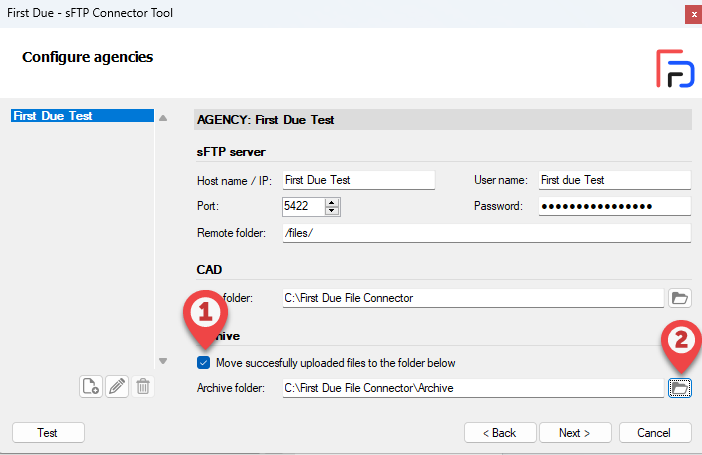
Task: Click the CAD folder path field
Action: click(473, 298)
